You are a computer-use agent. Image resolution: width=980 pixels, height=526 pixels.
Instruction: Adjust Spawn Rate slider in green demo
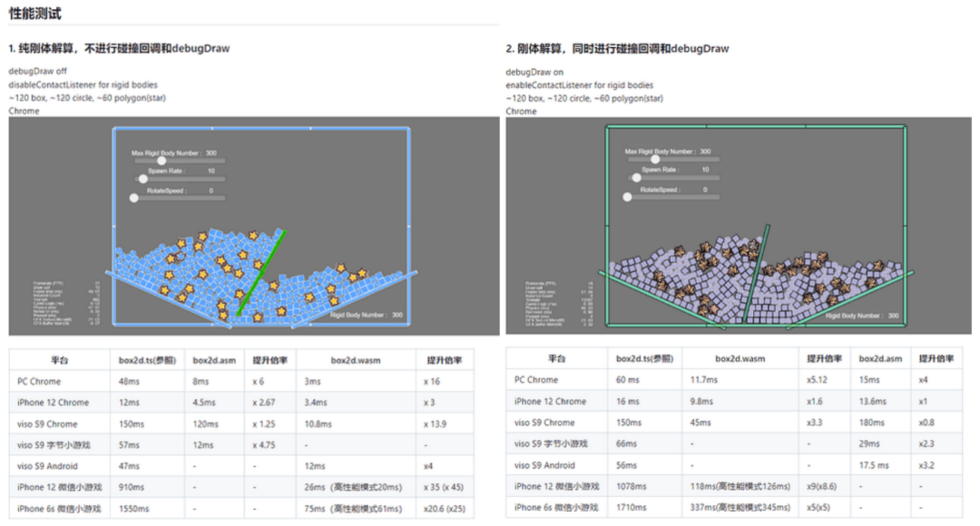tap(636, 178)
